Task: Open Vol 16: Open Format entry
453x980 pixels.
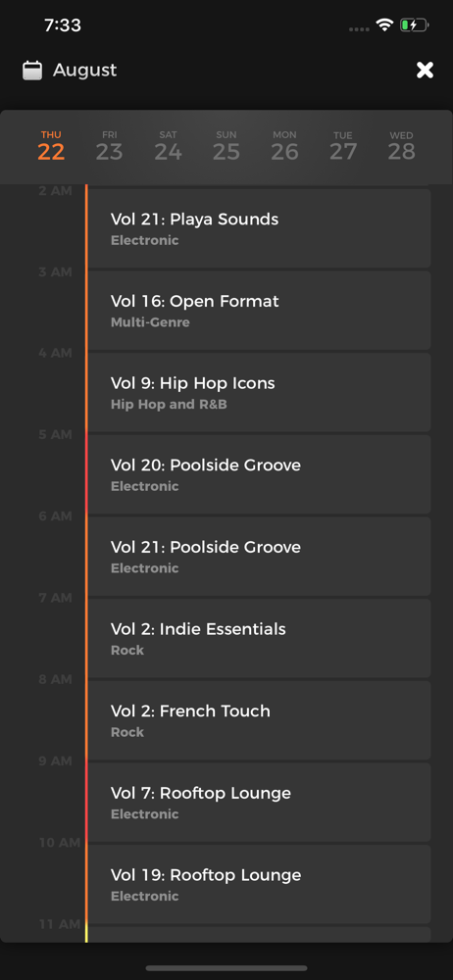Action: pos(259,311)
